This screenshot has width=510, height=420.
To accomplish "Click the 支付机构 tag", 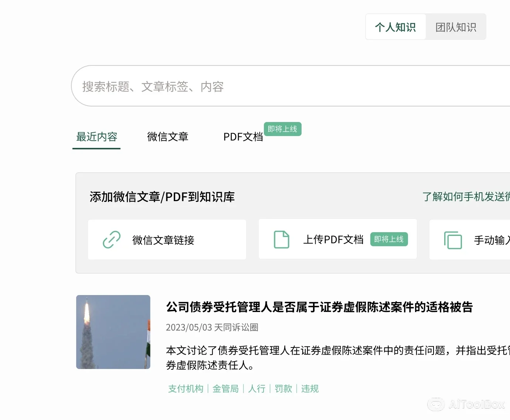I will coord(186,389).
